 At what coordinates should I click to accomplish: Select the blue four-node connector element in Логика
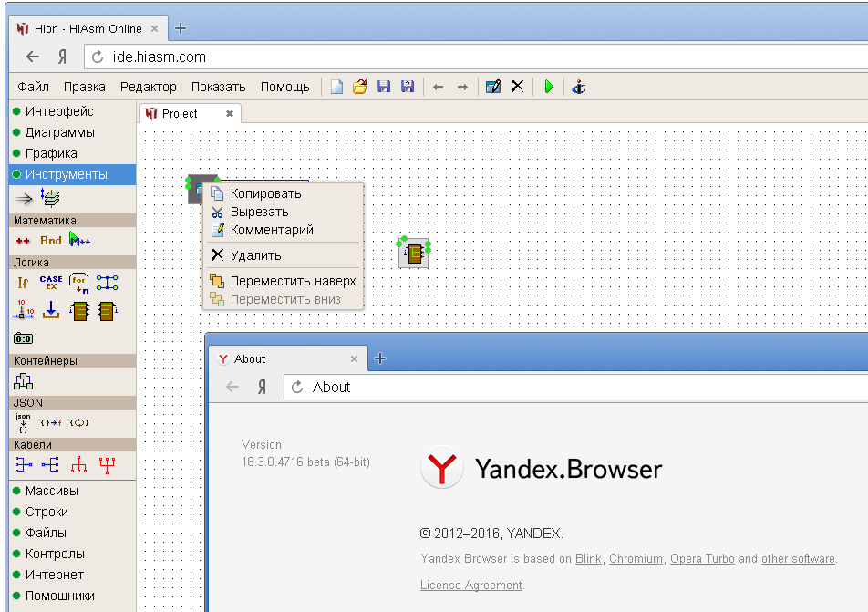point(107,283)
